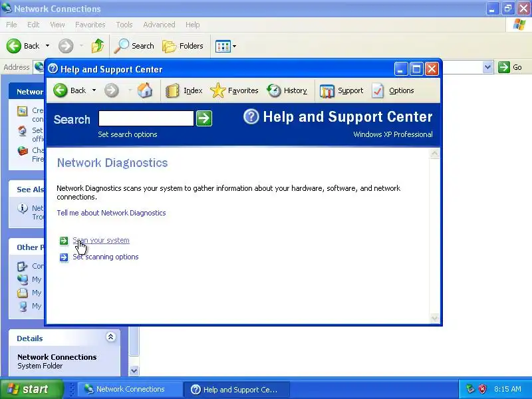Toggle Folders pane button
This screenshot has height=399, width=532.
coord(182,46)
